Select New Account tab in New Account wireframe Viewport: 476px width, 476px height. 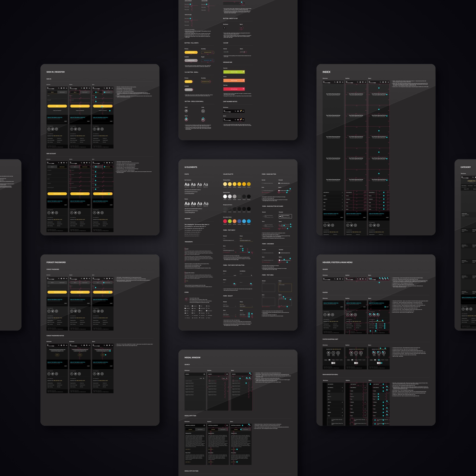pos(62,167)
